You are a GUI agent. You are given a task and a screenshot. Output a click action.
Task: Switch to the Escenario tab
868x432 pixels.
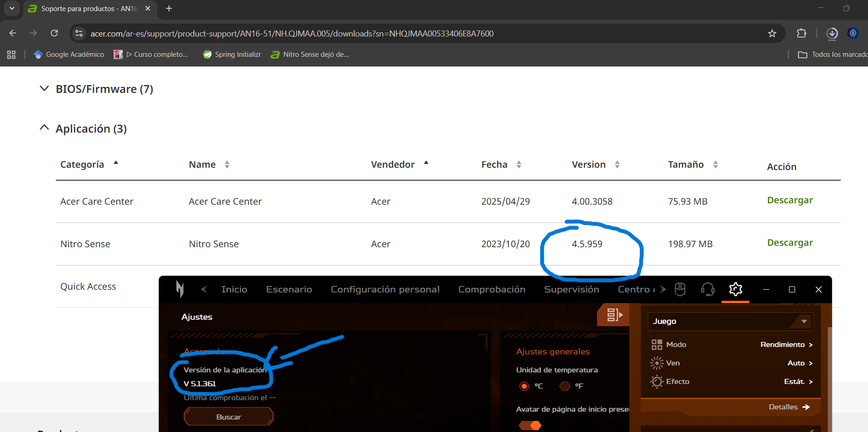tap(289, 289)
